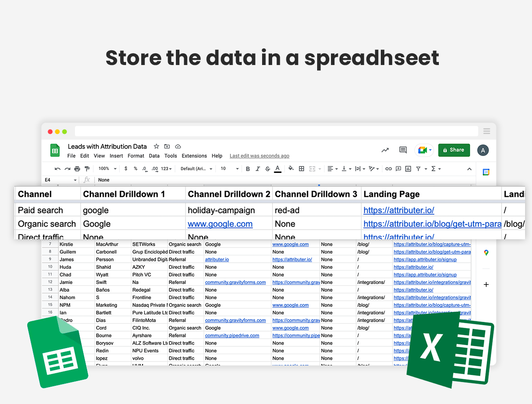Click the Google Sheets home icon beside the title

click(55, 150)
